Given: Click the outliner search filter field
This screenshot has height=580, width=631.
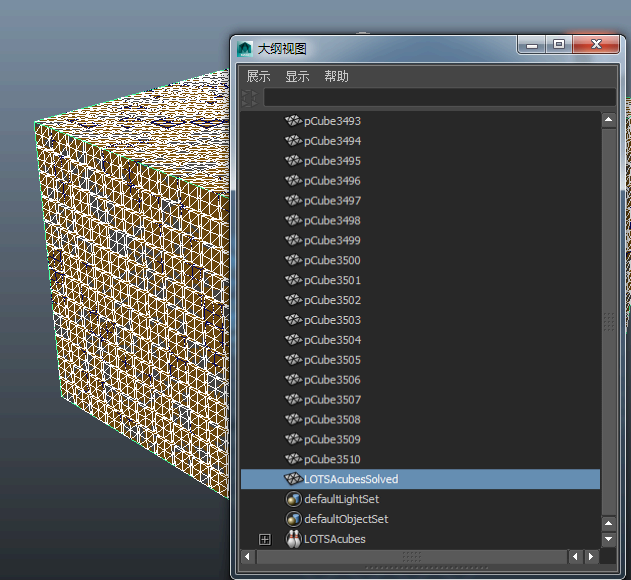Looking at the screenshot, I should (x=439, y=97).
